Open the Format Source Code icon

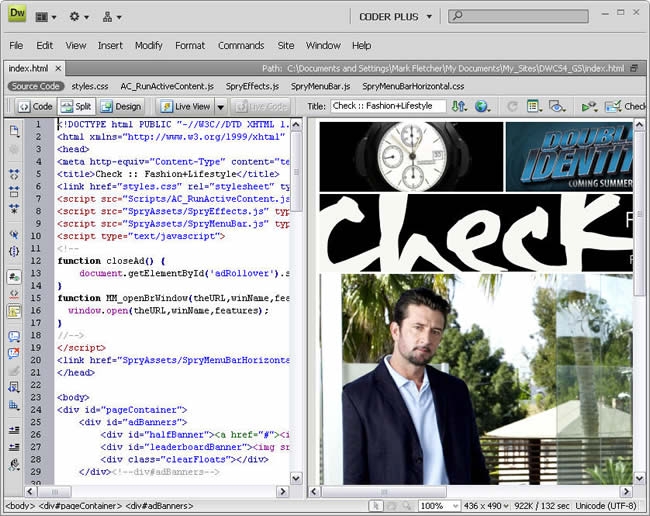point(14,465)
